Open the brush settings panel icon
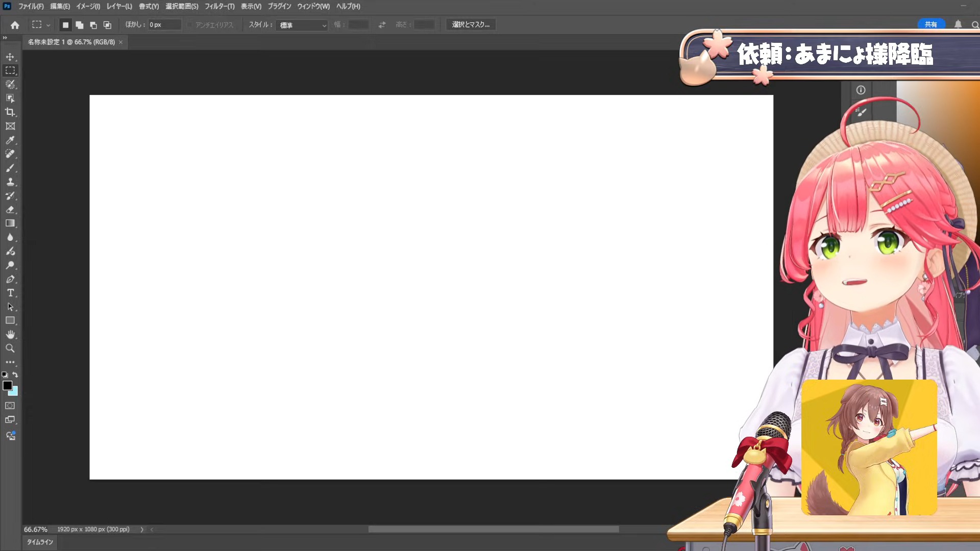 [x=861, y=112]
